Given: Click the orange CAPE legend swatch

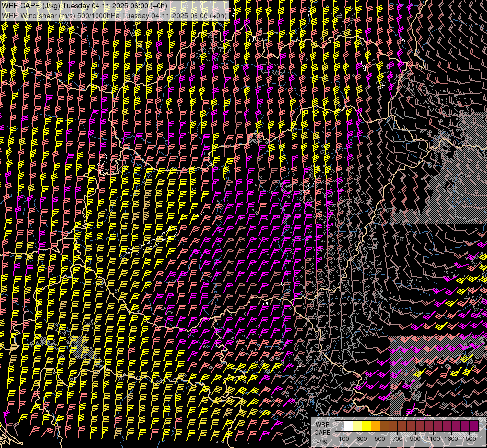Looking at the screenshot, I should (x=375, y=426).
